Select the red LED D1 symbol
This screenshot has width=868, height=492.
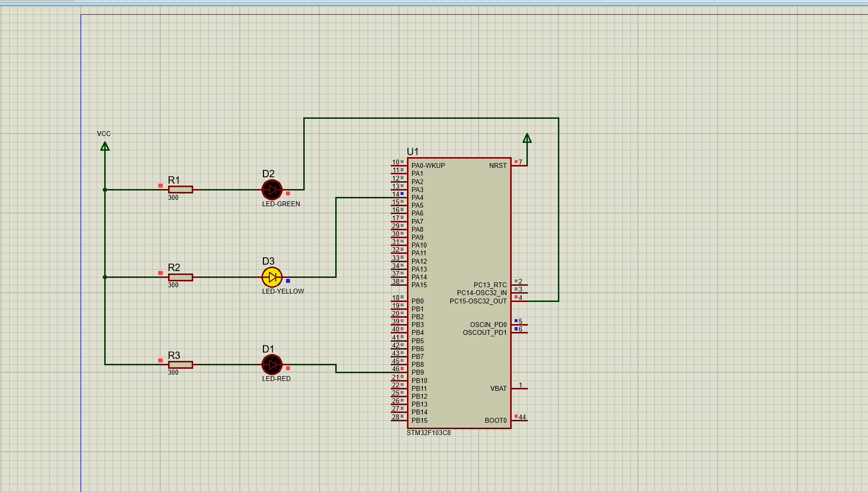tap(272, 365)
